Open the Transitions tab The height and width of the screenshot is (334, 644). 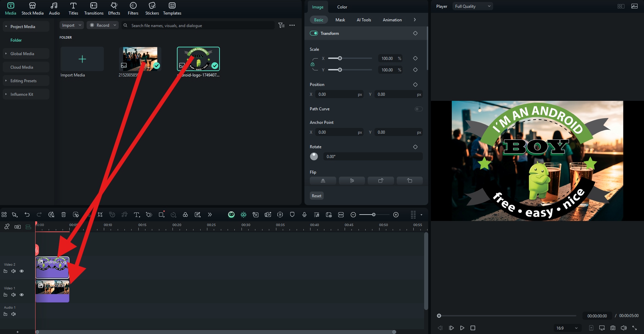pos(94,9)
